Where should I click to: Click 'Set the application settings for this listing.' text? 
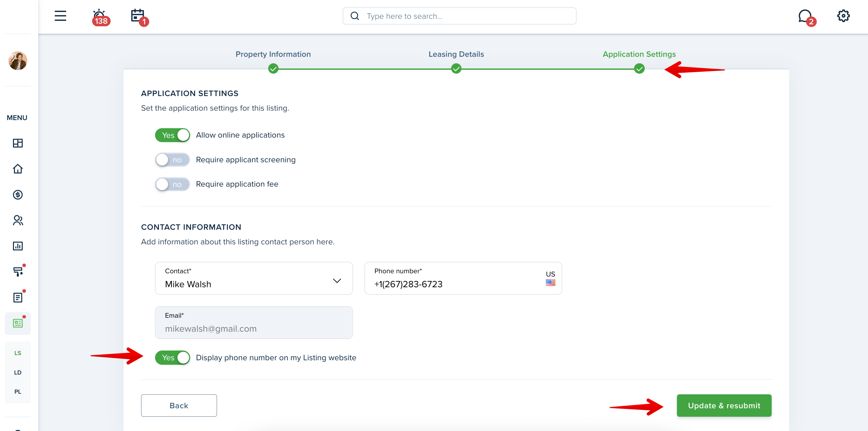pyautogui.click(x=215, y=108)
